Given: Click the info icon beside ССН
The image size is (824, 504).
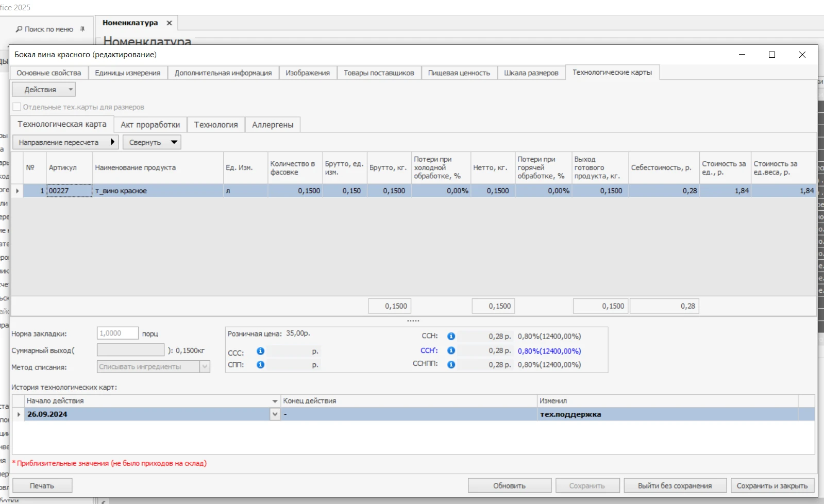Looking at the screenshot, I should [x=451, y=336].
